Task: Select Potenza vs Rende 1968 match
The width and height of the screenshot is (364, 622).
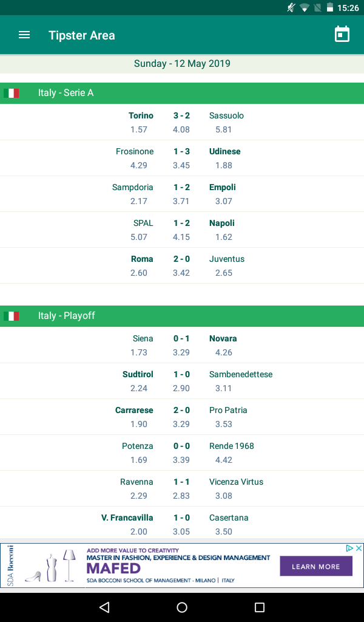Action: tap(182, 453)
